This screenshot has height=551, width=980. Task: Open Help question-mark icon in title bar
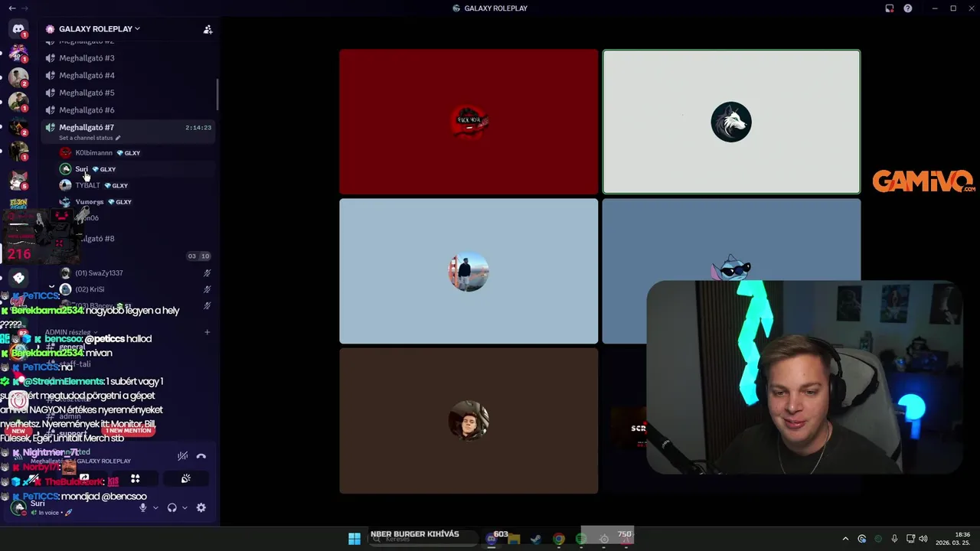pyautogui.click(x=908, y=8)
